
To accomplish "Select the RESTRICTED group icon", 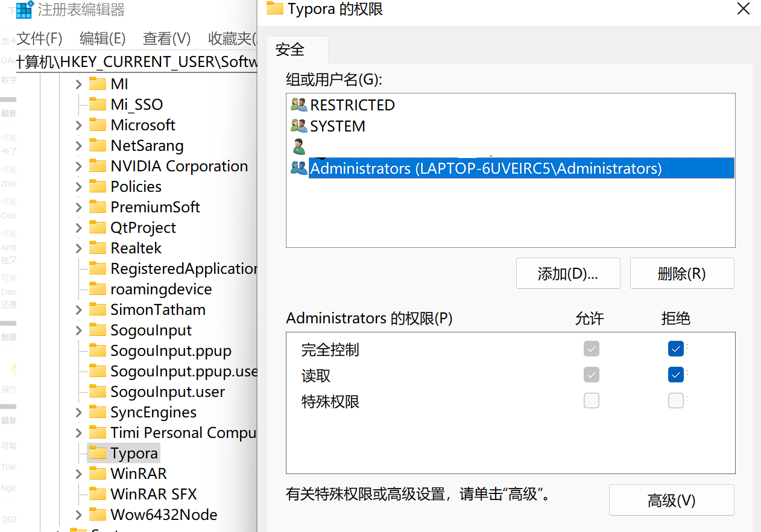I will pyautogui.click(x=298, y=105).
